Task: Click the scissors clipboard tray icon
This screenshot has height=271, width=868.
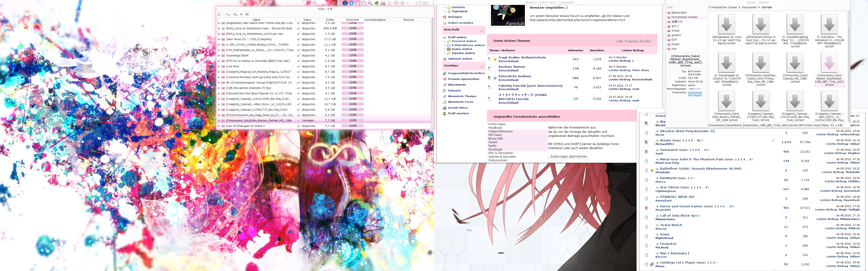Action: coord(389,3)
